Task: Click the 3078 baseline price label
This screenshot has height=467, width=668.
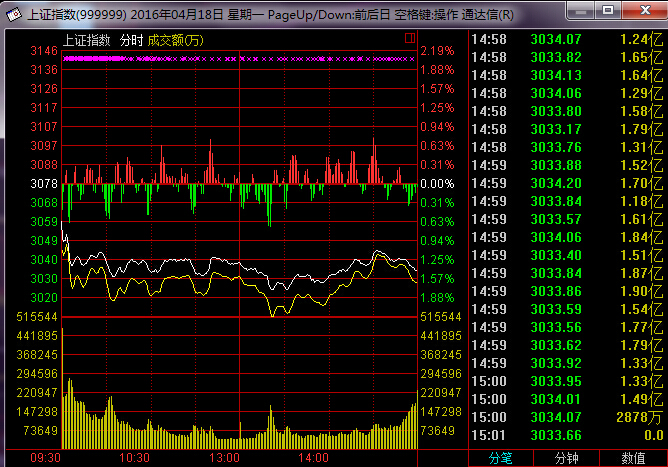Action: point(44,184)
